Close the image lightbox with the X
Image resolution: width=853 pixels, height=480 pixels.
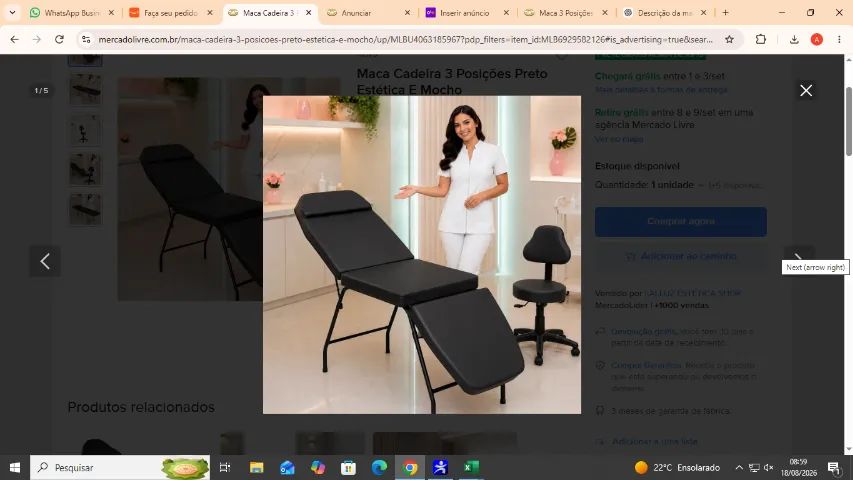pyautogui.click(x=806, y=90)
